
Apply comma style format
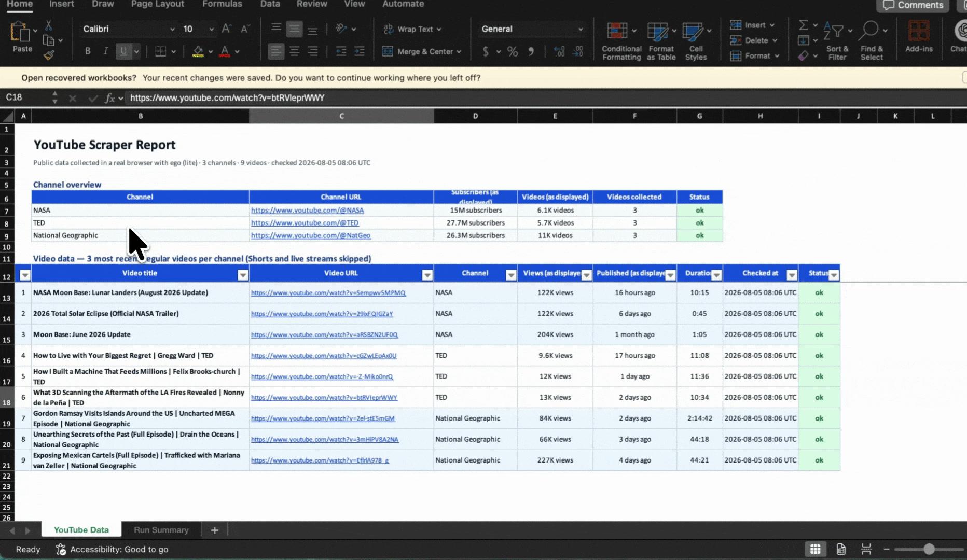531,51
